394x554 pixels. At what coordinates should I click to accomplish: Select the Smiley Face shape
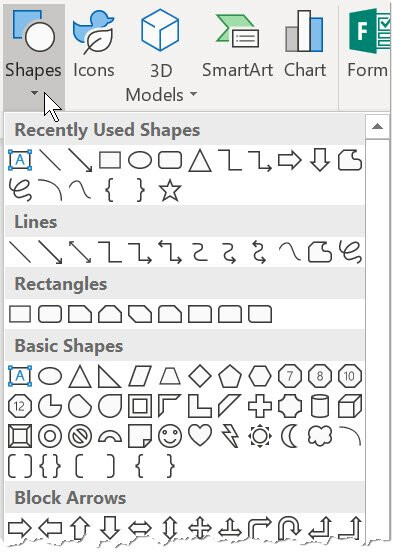click(170, 436)
